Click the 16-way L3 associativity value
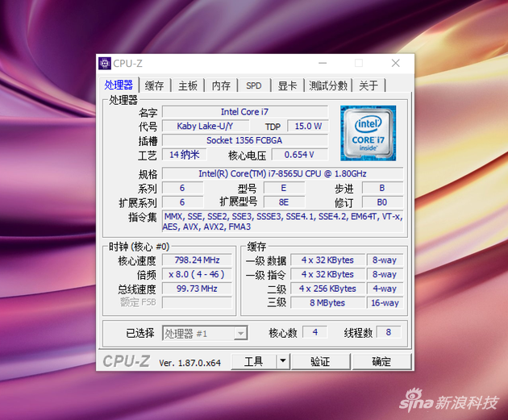 point(385,303)
